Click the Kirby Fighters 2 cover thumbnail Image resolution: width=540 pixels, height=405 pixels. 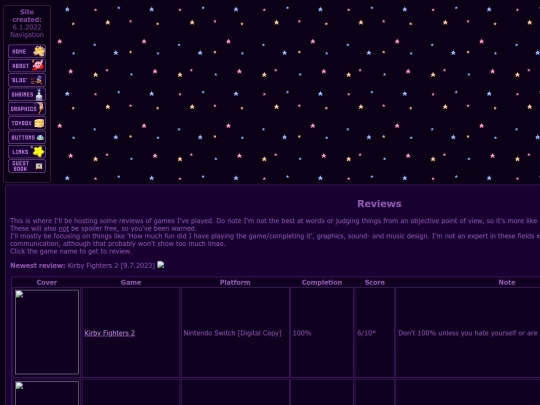click(x=47, y=332)
